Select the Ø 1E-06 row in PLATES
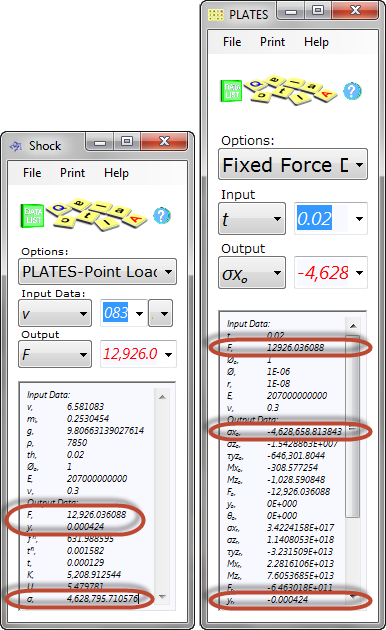Viewport: 386px width, 630px height. [258, 372]
